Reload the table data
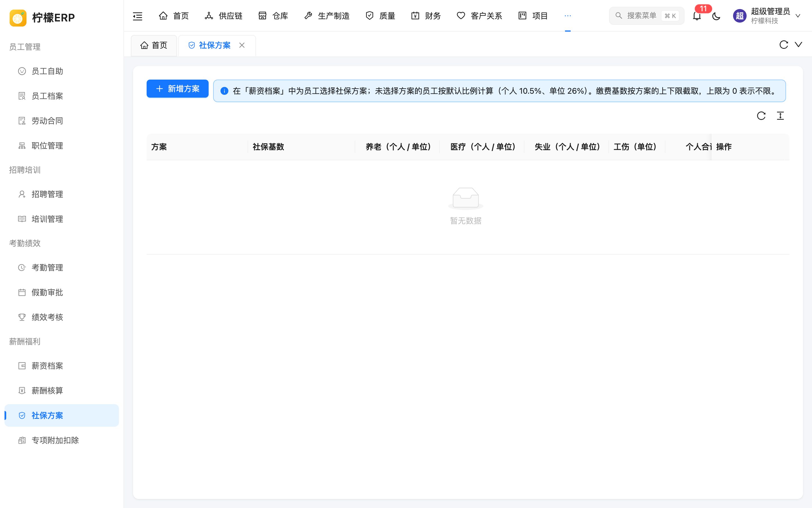The width and height of the screenshot is (812, 508). click(761, 116)
